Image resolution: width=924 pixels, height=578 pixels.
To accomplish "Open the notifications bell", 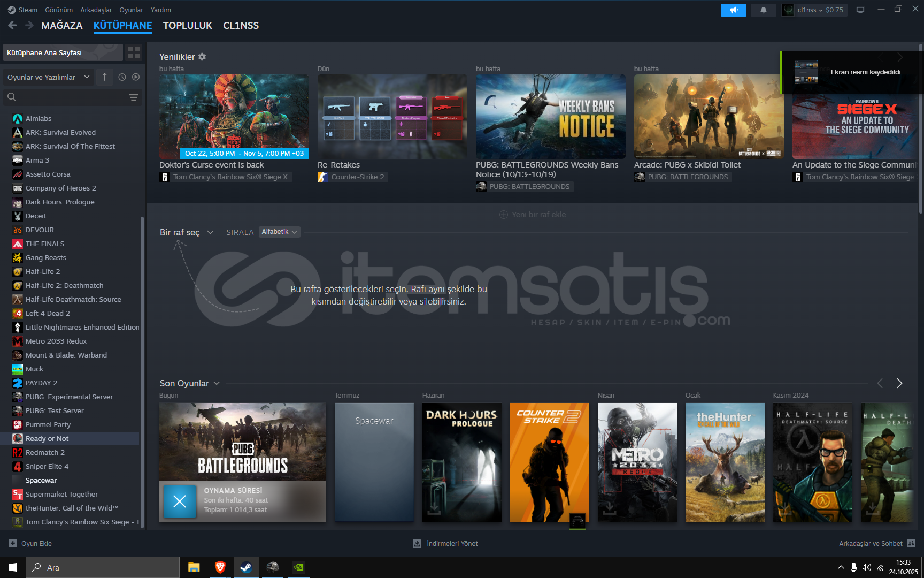I will pos(763,10).
